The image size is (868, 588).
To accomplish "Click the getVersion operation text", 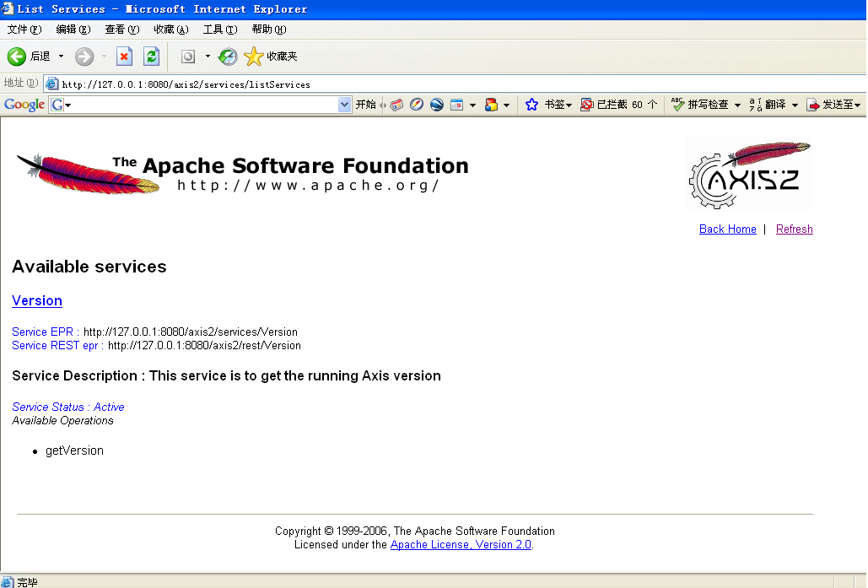I will pyautogui.click(x=75, y=450).
